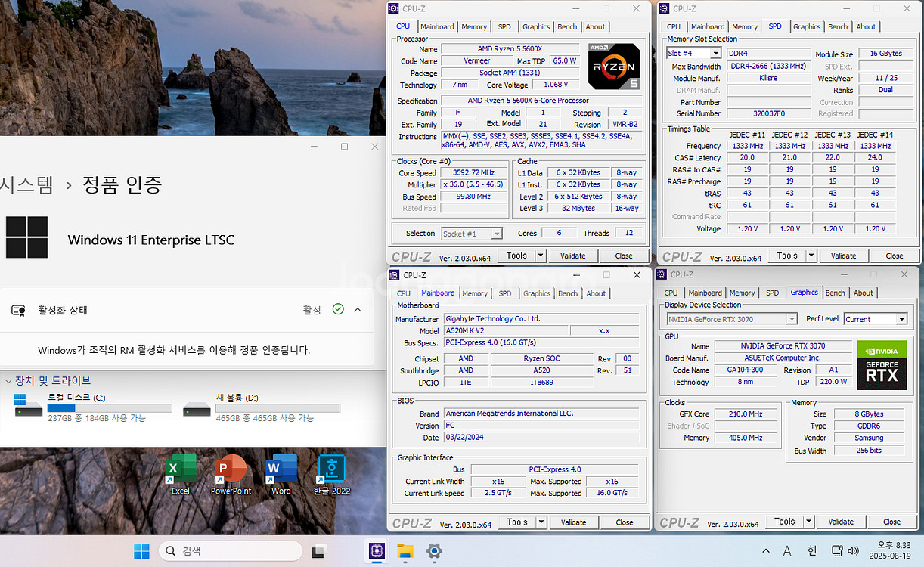Click the ASUSTeK Computer Inc. board manufacturer value
Image resolution: width=924 pixels, height=567 pixels.
(783, 358)
